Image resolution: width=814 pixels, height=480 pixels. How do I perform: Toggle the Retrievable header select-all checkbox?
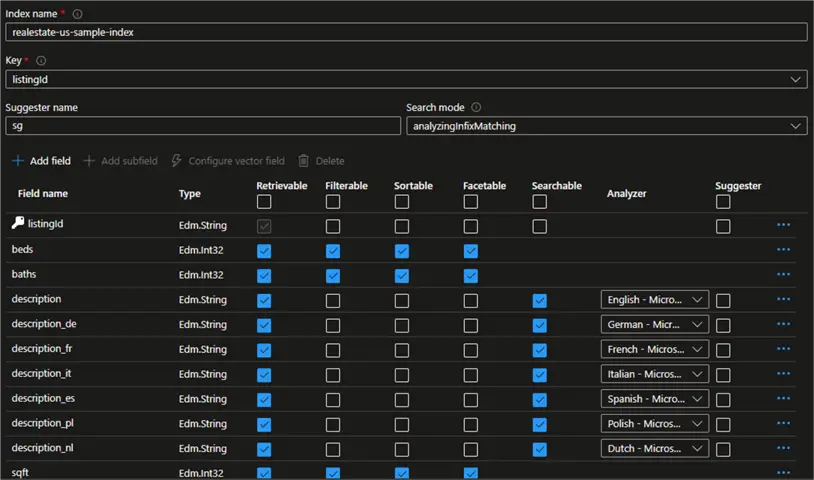(x=264, y=202)
